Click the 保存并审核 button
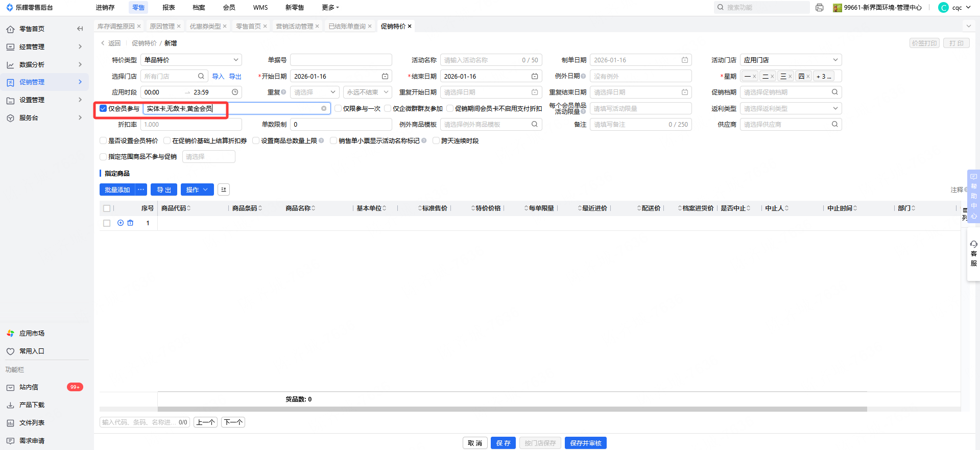 [x=585, y=443]
